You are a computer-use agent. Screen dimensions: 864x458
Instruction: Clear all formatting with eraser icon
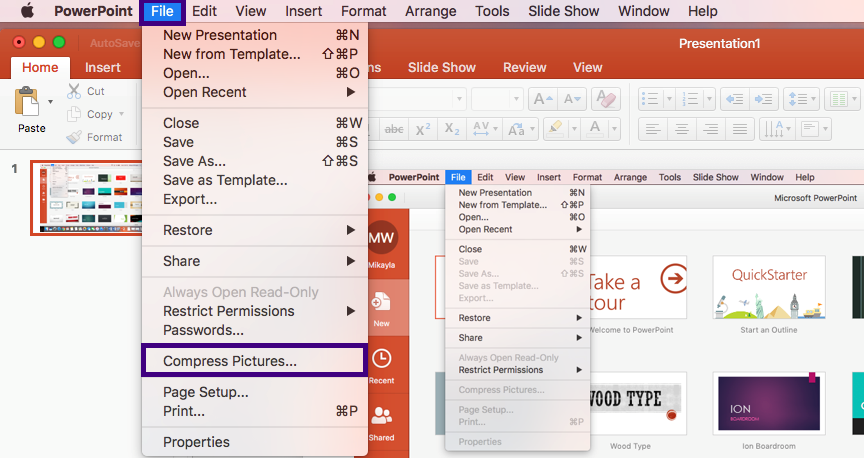pos(606,99)
